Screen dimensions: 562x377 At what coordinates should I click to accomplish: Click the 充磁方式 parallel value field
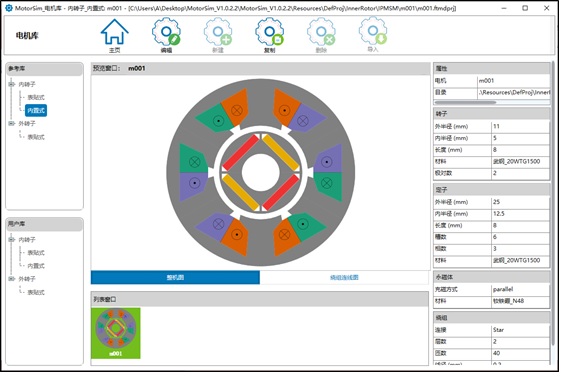pos(521,290)
